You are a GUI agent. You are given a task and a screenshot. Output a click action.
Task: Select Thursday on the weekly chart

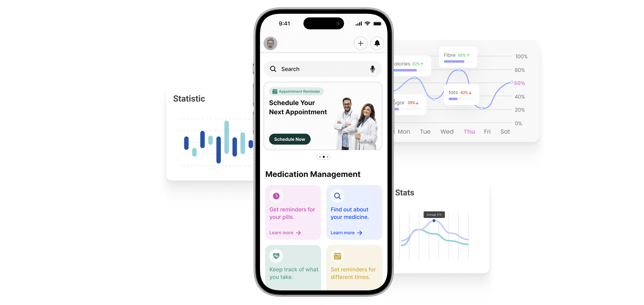pos(468,131)
